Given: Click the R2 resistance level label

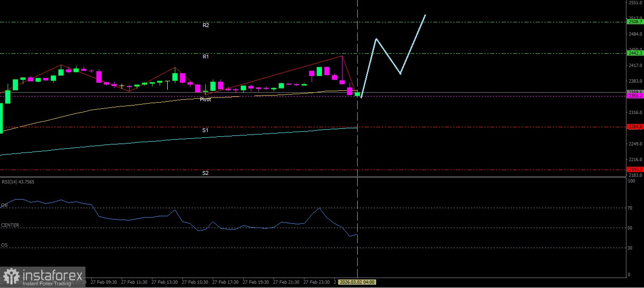Looking at the screenshot, I should coord(206,25).
